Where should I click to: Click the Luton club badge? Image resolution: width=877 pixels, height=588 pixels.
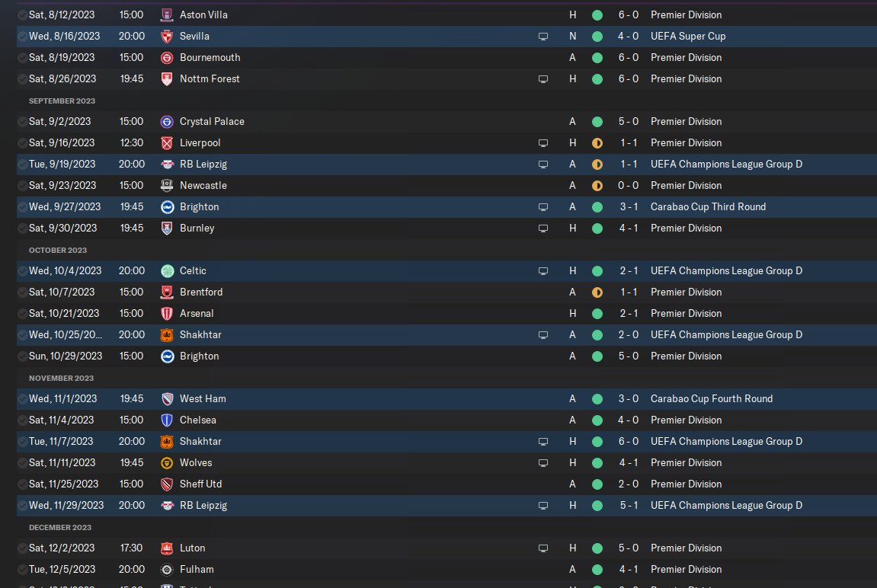[168, 548]
